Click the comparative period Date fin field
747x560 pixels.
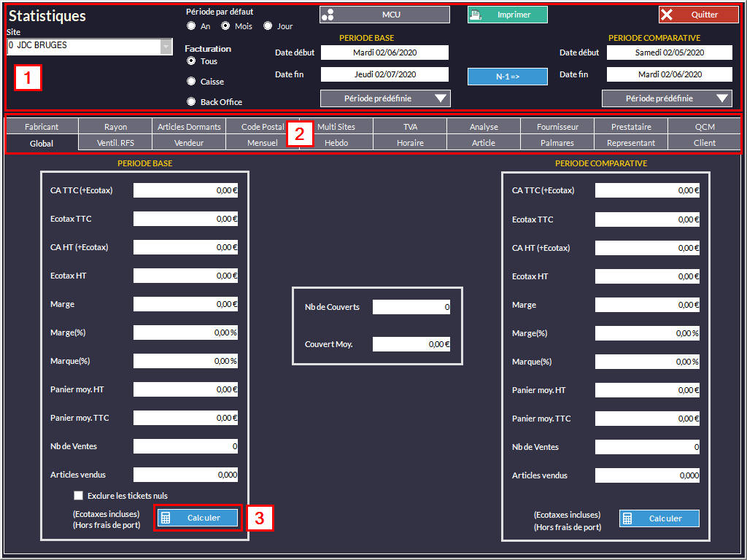[669, 74]
